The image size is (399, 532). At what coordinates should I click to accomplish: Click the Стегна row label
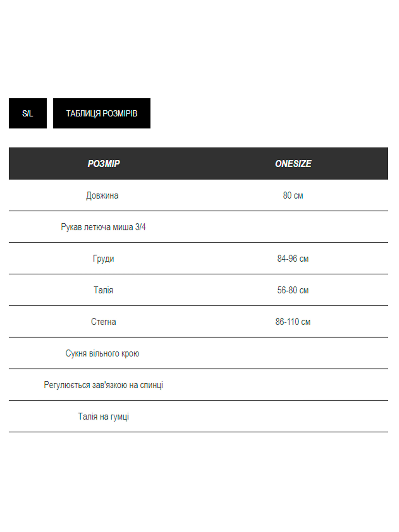tap(103, 322)
